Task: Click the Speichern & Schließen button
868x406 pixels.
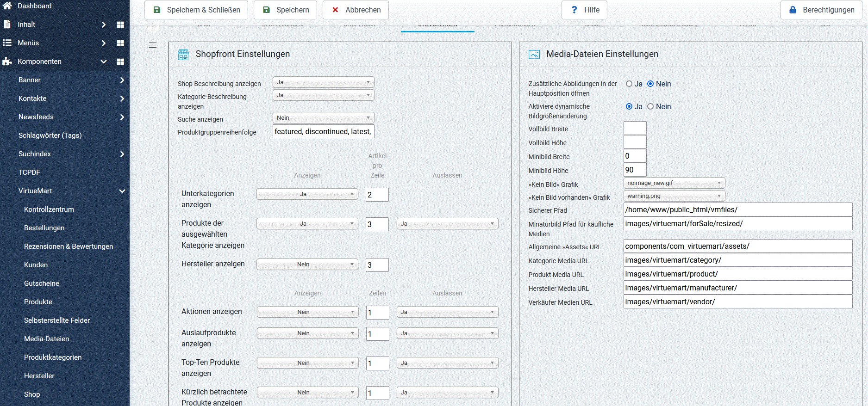Action: (x=196, y=10)
